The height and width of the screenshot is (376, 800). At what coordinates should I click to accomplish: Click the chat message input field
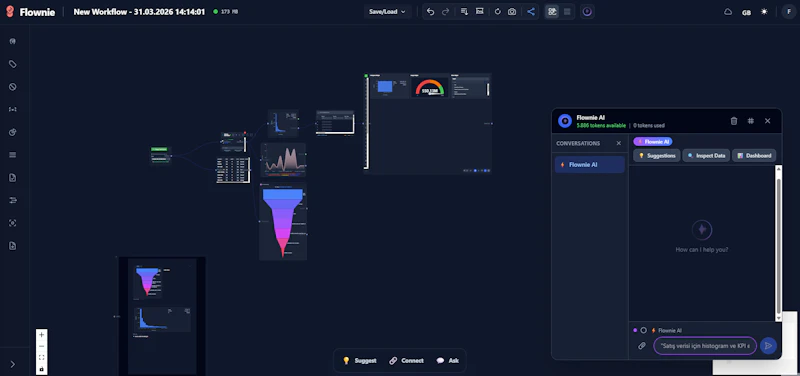[705, 345]
